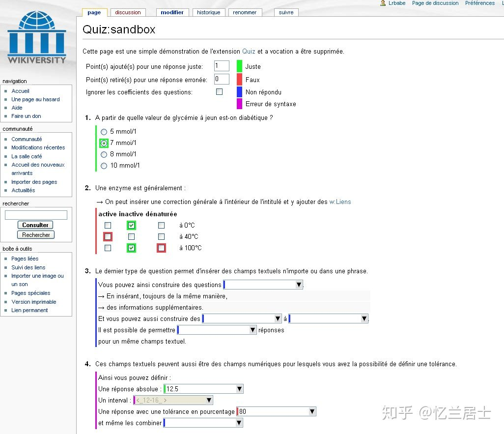Open the historique tab
The image size is (504, 434).
click(209, 13)
